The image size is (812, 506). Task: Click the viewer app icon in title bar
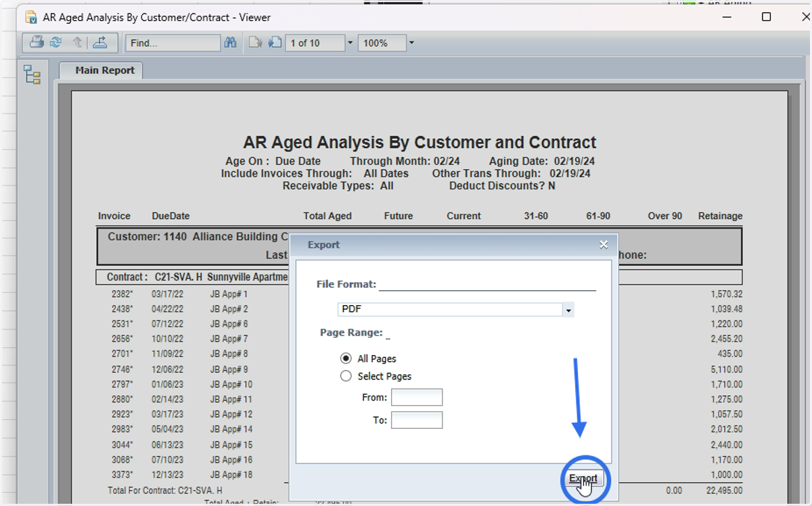[31, 17]
